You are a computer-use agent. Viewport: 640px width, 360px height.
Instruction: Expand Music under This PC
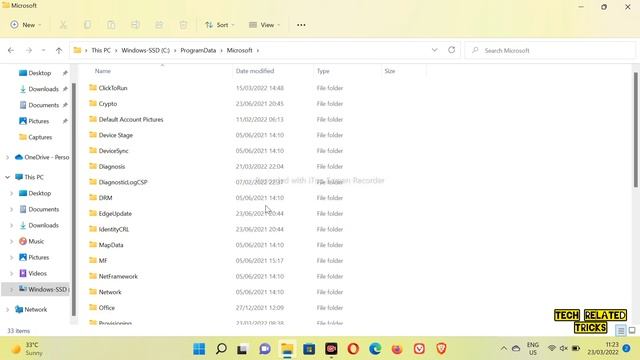[11, 241]
